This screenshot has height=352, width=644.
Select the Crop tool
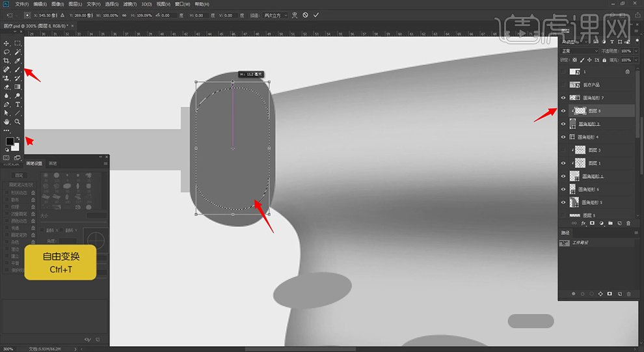(x=6, y=61)
